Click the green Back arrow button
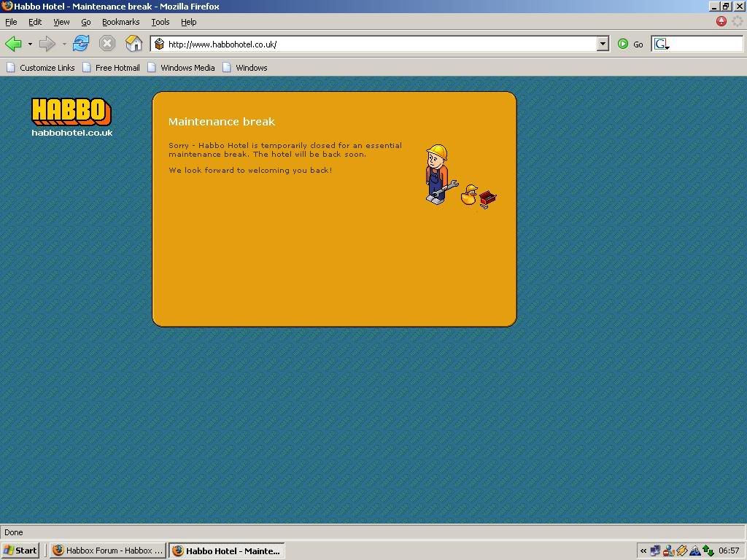The width and height of the screenshot is (747, 560). [x=13, y=44]
